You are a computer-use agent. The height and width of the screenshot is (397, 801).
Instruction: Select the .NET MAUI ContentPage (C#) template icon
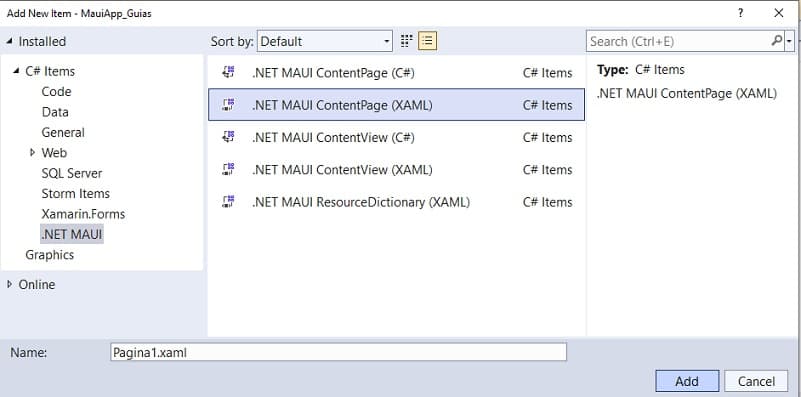(228, 72)
